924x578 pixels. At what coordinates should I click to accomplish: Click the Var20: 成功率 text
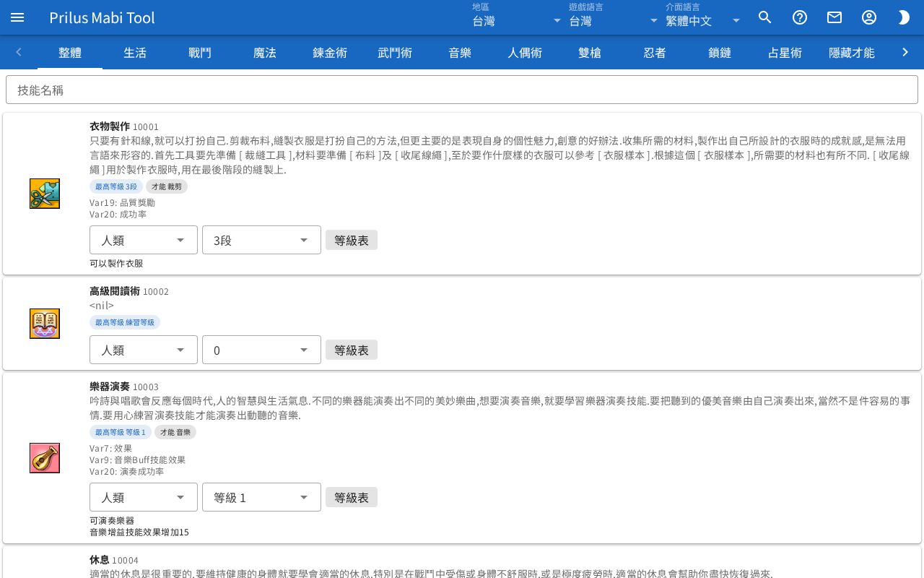tap(118, 215)
